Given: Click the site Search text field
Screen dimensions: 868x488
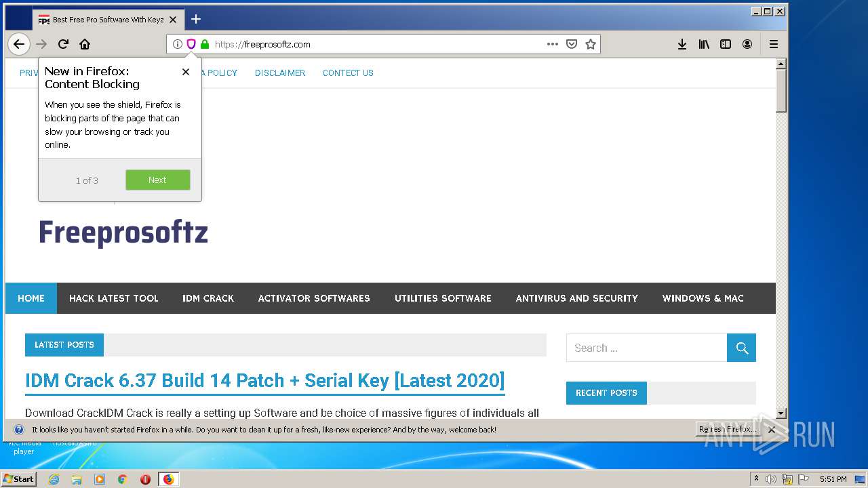Looking at the screenshot, I should 647,348.
